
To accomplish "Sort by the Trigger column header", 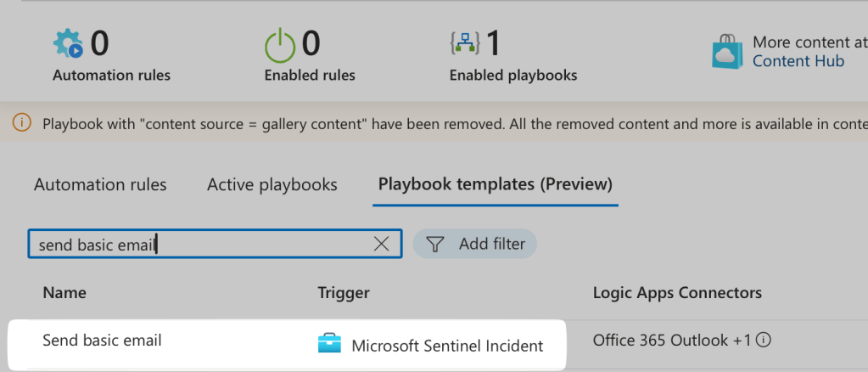I will click(x=344, y=293).
